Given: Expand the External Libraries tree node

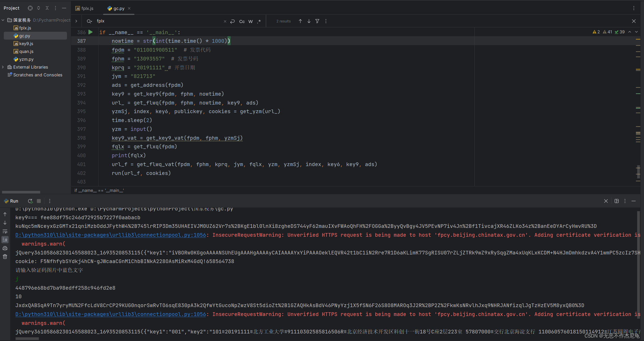Looking at the screenshot, I should tap(3, 67).
